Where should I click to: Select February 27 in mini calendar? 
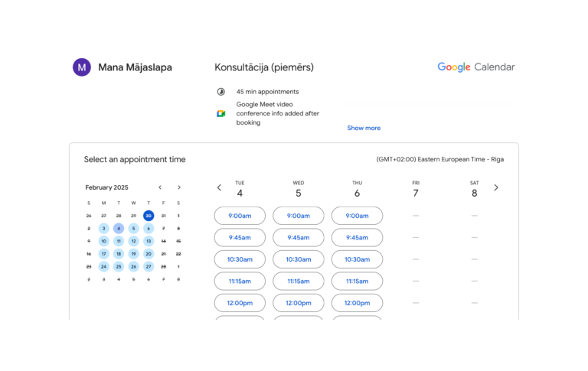coord(149,267)
